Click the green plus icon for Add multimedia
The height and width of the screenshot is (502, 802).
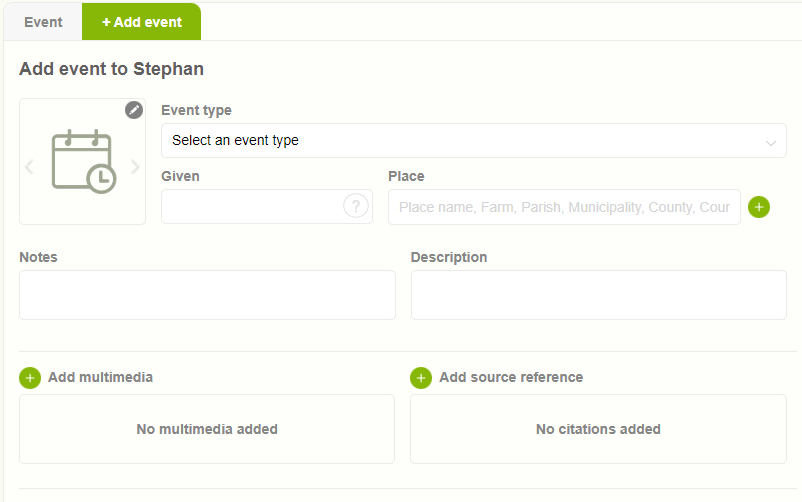30,378
